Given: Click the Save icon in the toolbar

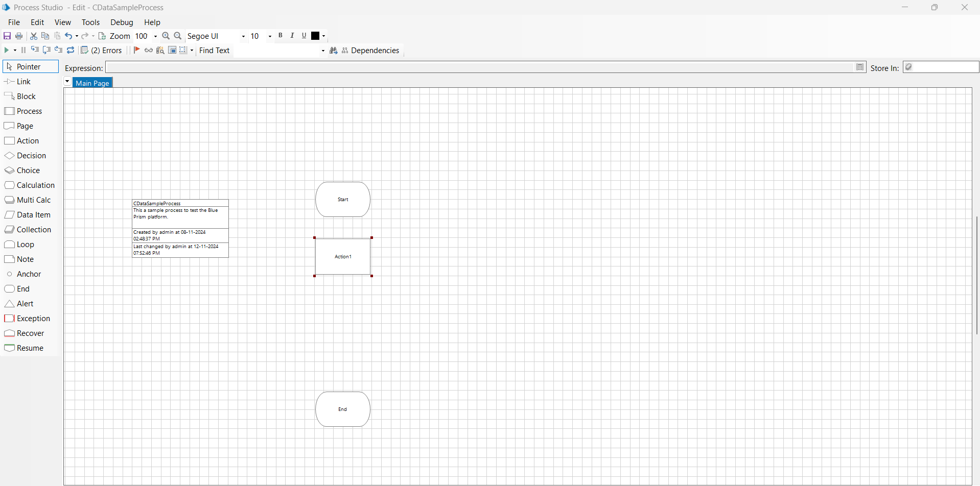Looking at the screenshot, I should (x=7, y=36).
